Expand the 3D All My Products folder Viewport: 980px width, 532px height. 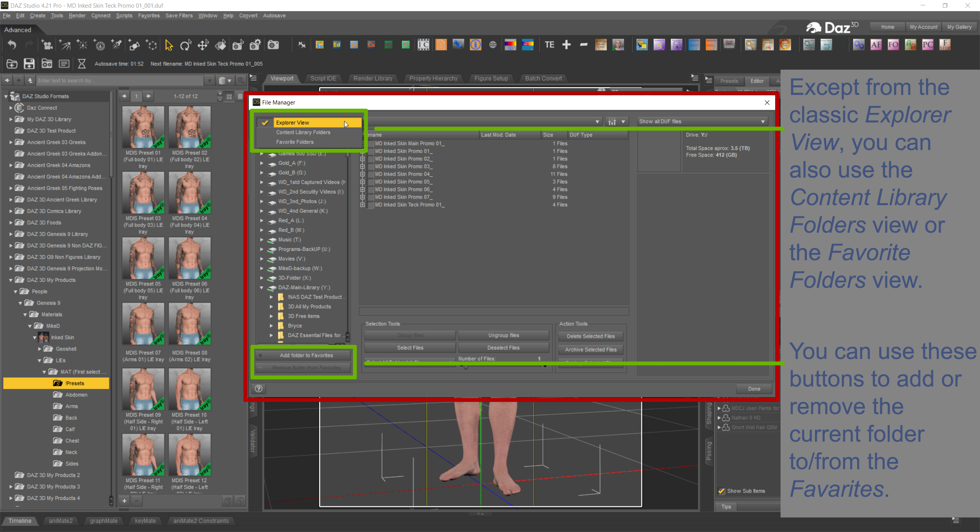271,307
